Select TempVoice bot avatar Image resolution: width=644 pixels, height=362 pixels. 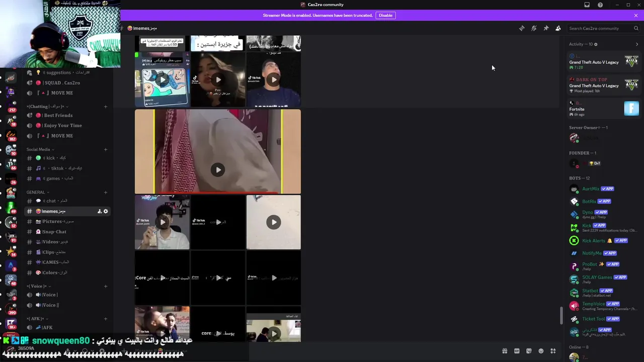574,306
